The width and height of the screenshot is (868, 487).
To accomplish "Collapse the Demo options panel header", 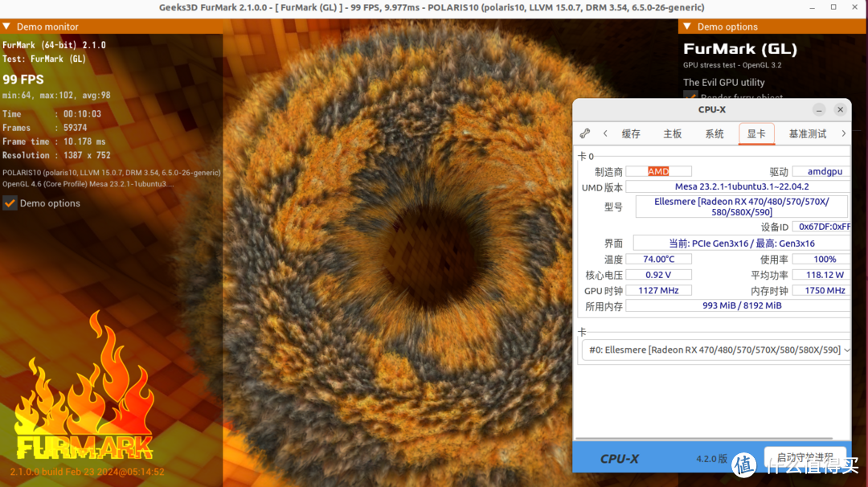I will tap(687, 27).
